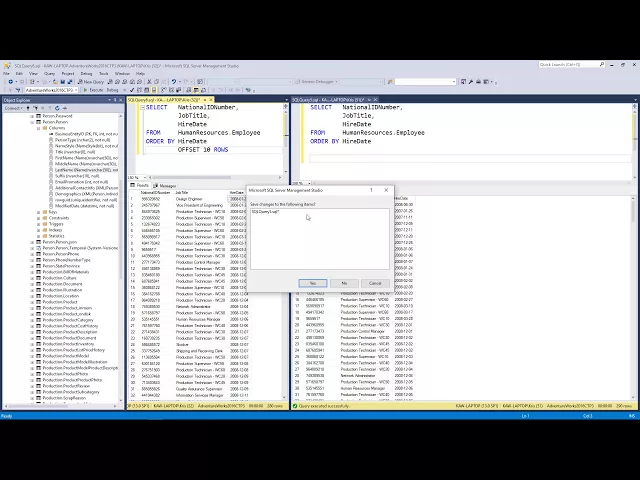Select the Person.Person table node

[55, 122]
